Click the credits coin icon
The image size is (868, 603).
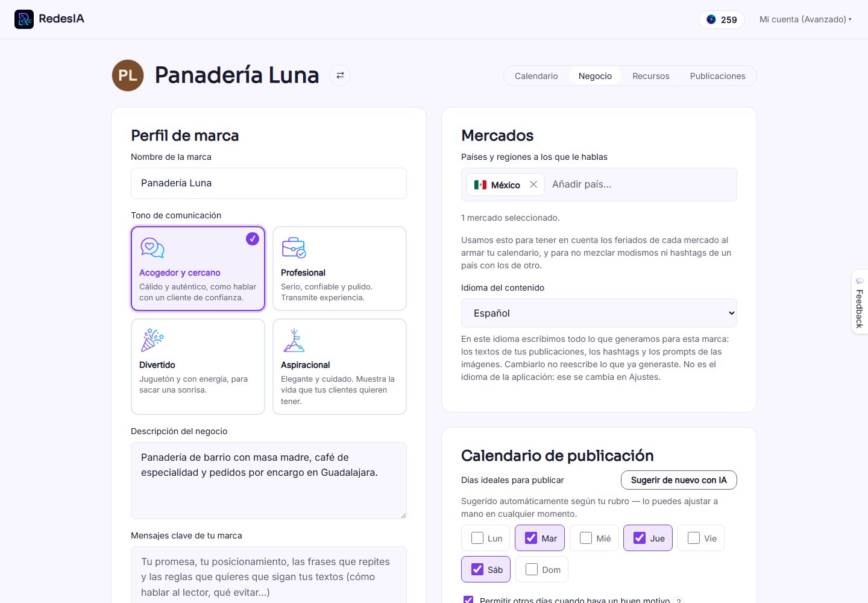[x=711, y=19]
